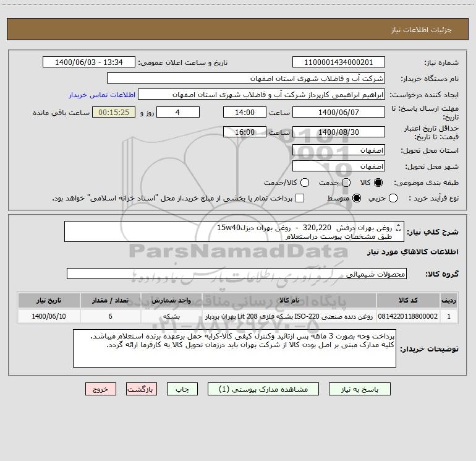
Task: Click the ایجاد کننده درخواست field
Action: [261, 95]
